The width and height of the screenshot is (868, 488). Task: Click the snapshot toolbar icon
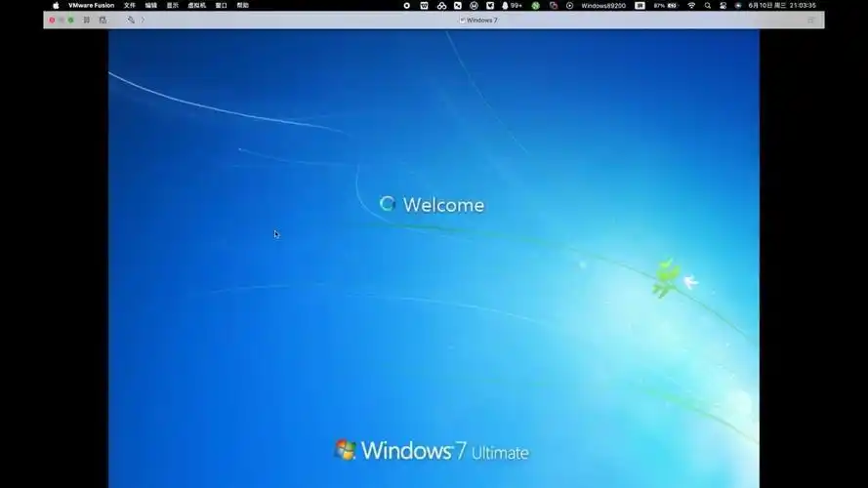[103, 20]
